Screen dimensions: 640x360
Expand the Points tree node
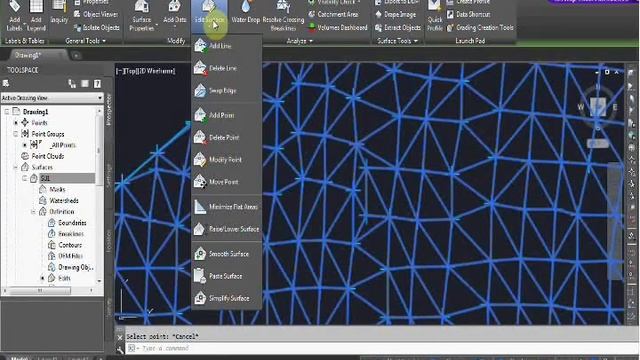[16, 122]
